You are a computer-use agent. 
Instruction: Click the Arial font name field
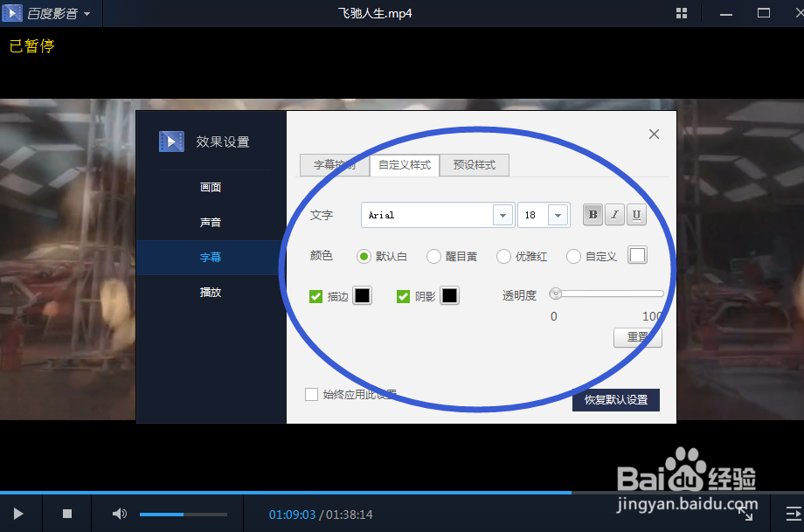click(x=427, y=215)
